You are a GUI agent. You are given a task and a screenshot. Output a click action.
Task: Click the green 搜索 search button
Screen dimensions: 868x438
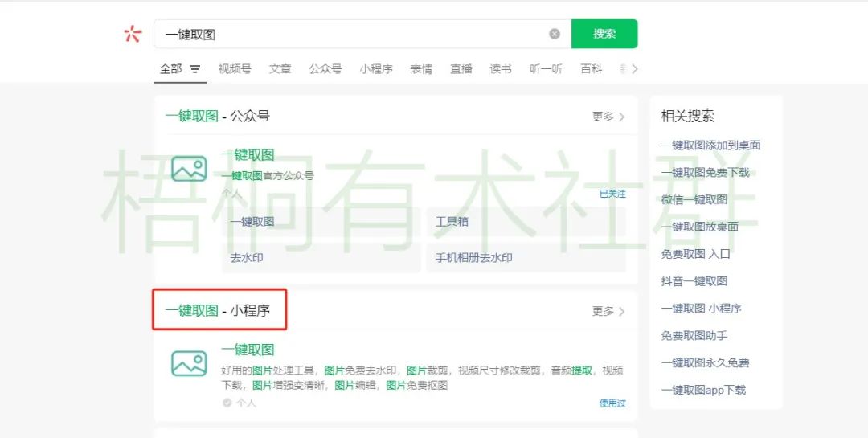[604, 34]
